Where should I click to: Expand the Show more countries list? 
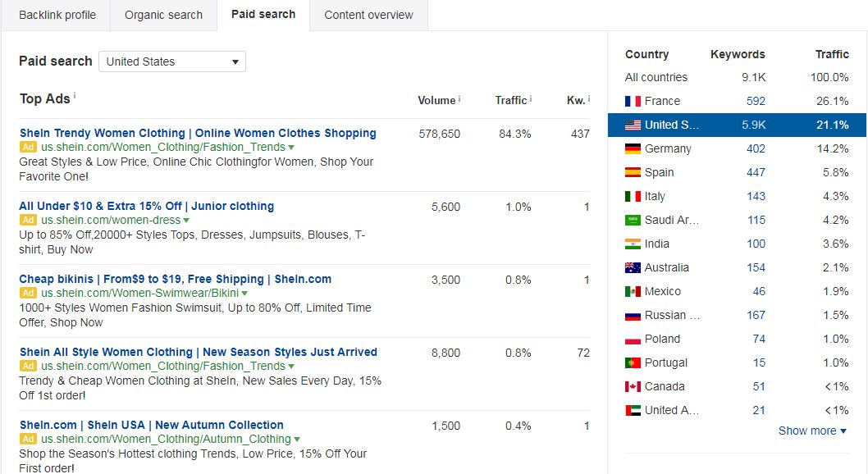click(812, 431)
